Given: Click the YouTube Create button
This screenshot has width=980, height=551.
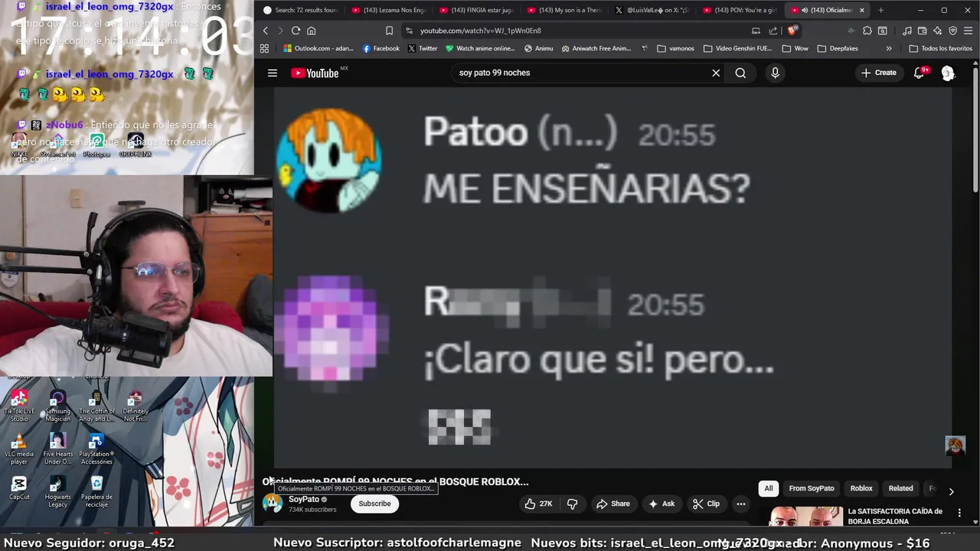Looking at the screenshot, I should (x=878, y=73).
